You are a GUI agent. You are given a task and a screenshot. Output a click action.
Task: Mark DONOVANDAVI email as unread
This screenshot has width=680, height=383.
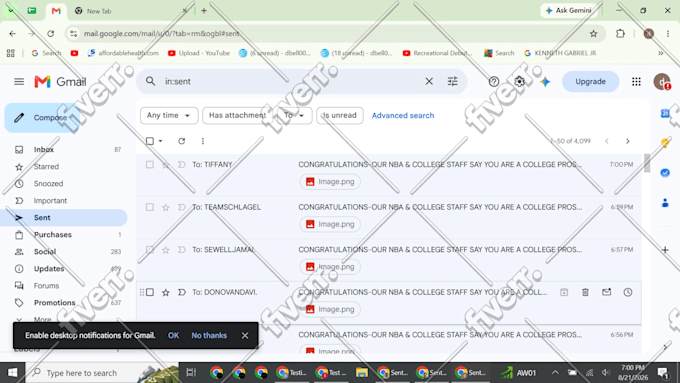point(606,292)
